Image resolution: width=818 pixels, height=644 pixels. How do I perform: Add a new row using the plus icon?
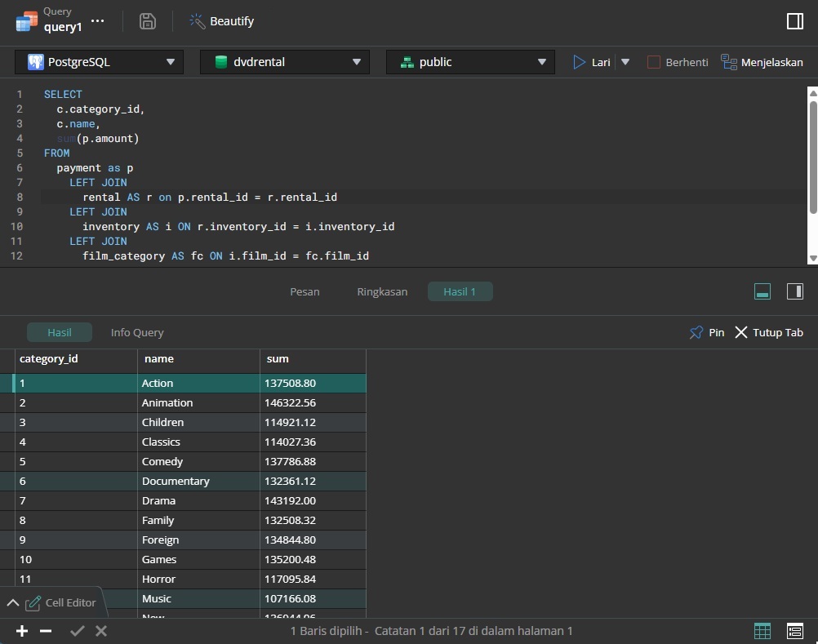[21, 630]
